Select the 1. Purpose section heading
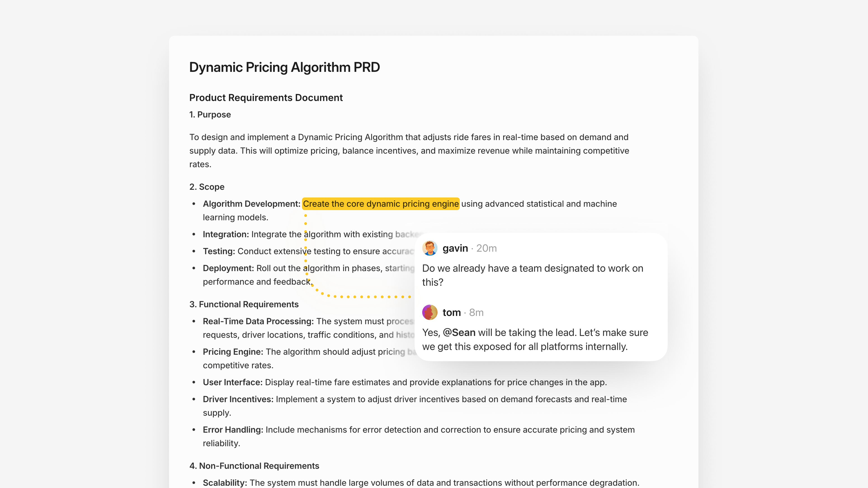The height and width of the screenshot is (488, 868). 210,115
